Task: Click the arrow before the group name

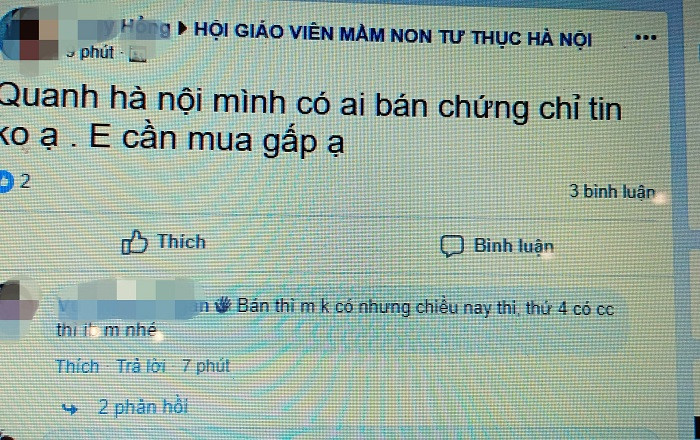Action: [182, 29]
